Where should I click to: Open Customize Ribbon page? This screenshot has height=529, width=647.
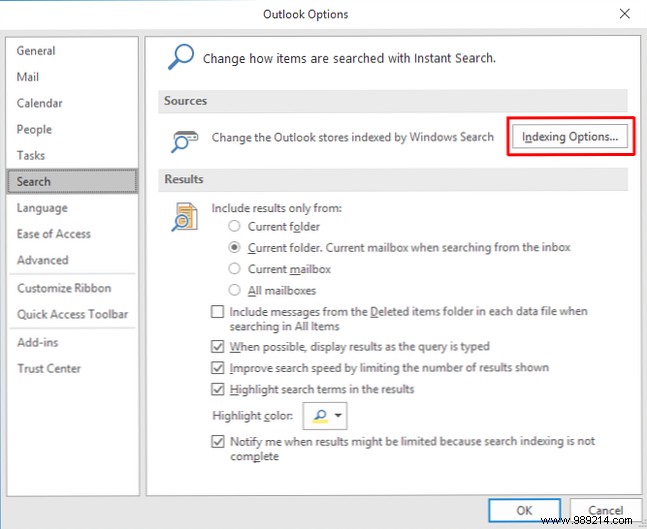tap(64, 288)
